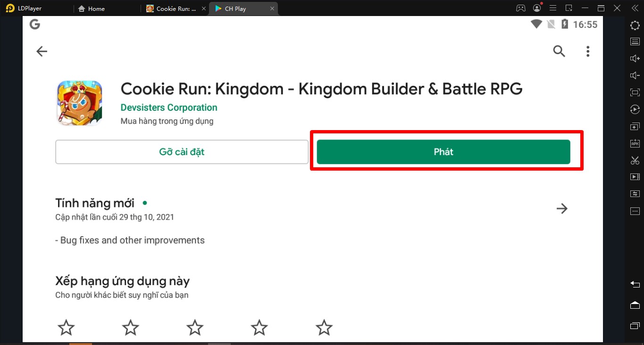The height and width of the screenshot is (345, 644).
Task: Open the video recorder icon
Action: (x=635, y=177)
